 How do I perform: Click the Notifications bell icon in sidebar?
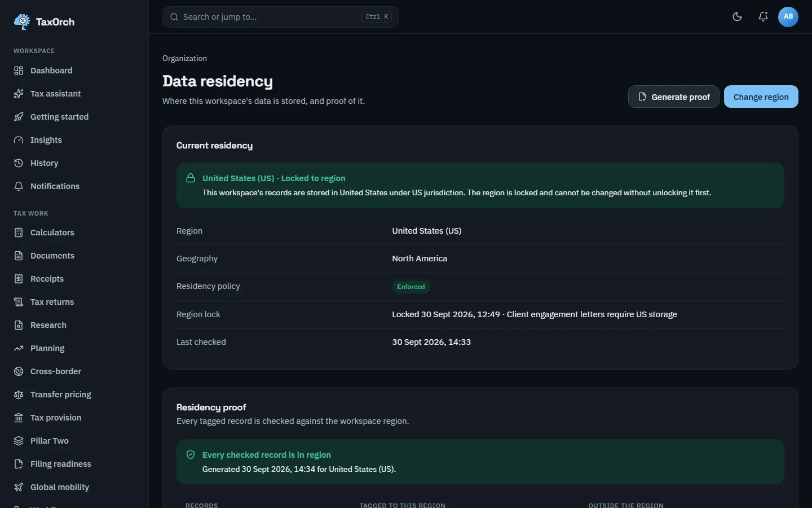coord(19,186)
